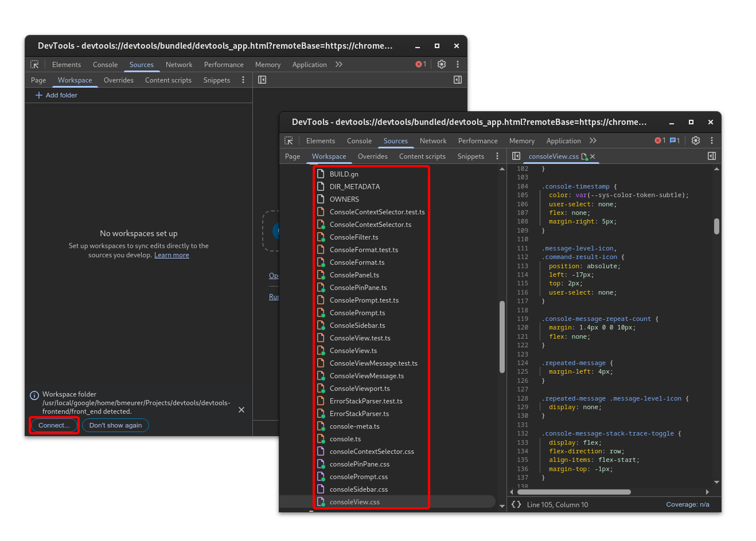
Task: Click the editor horizontal scrollbar thumb
Action: tap(574, 492)
